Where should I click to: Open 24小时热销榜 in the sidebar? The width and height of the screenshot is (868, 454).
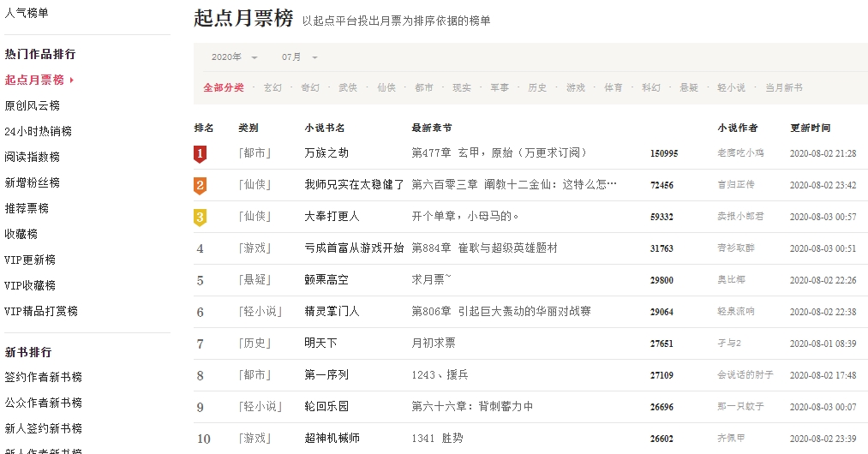coord(38,132)
